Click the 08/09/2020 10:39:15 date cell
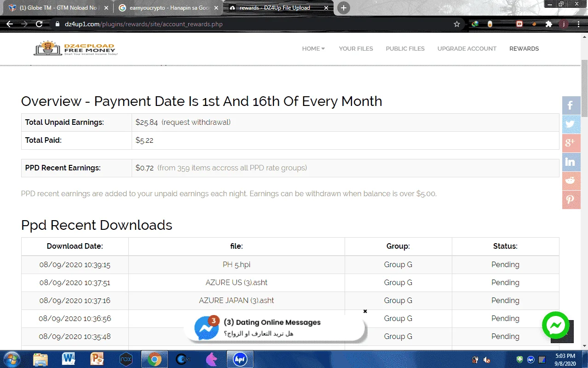588x368 pixels. (75, 264)
